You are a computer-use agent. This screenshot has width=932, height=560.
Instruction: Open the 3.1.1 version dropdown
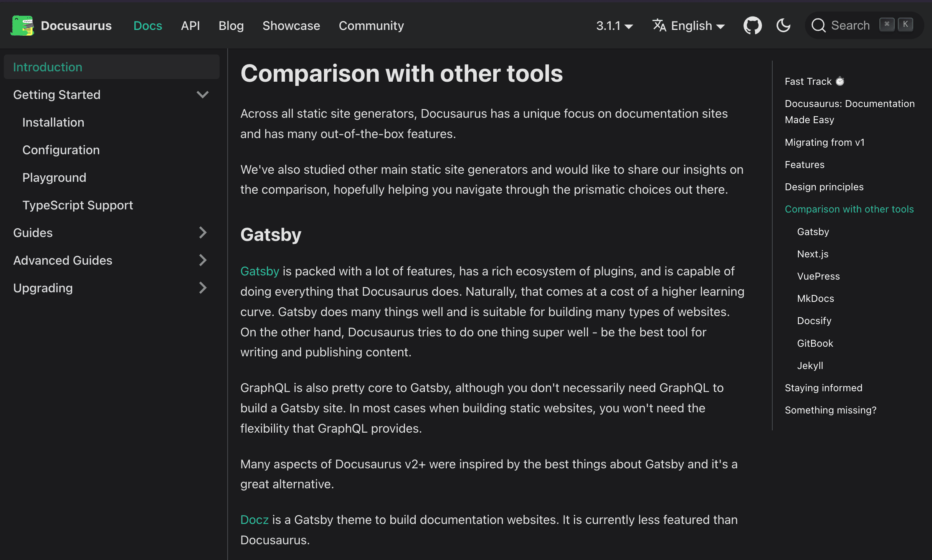click(614, 26)
